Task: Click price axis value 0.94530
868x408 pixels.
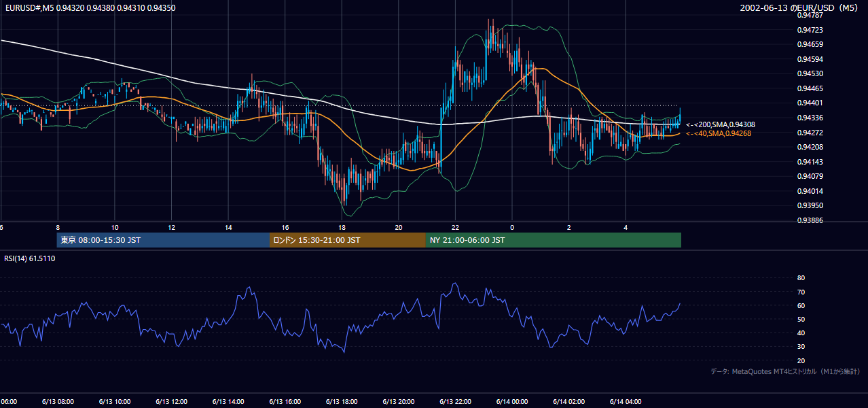Action: [x=810, y=73]
